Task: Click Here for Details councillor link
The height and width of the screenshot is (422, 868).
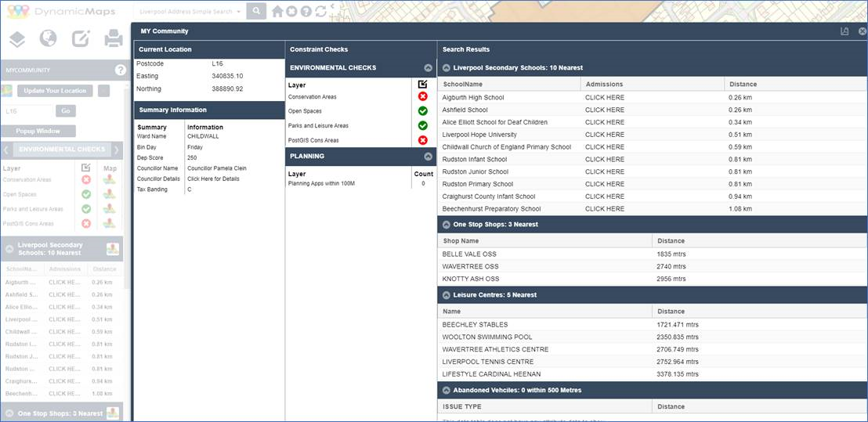Action: 213,179
